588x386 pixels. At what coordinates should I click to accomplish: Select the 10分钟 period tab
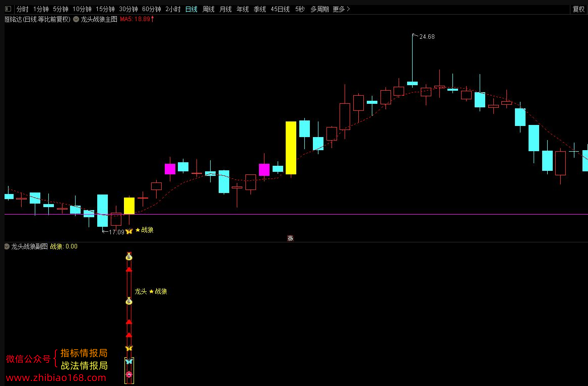click(82, 9)
